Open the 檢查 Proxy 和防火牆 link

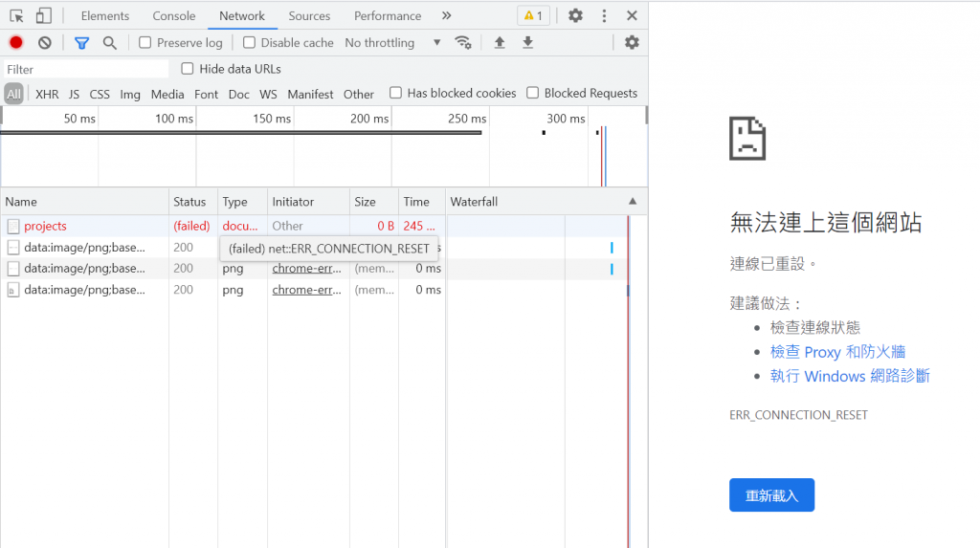tap(837, 352)
